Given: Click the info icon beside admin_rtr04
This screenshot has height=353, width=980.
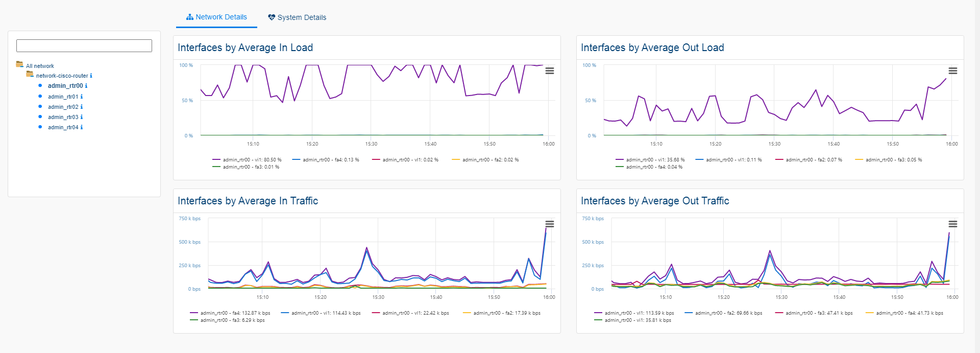Looking at the screenshot, I should (82, 127).
